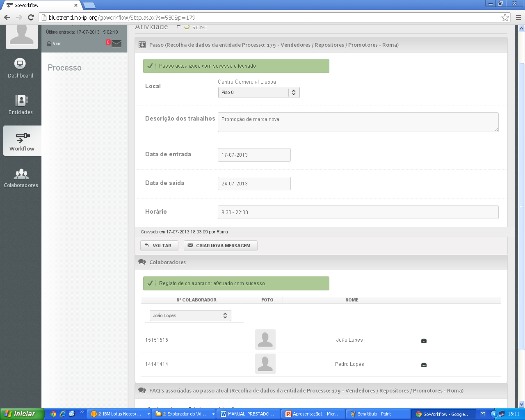Click collaborator number 15151515
525x420 pixels.
(157, 340)
